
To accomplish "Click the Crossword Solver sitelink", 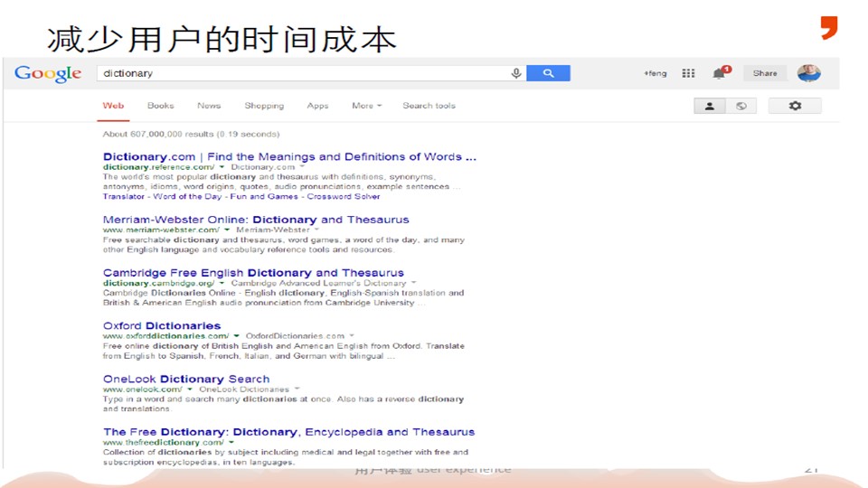I will 344,196.
